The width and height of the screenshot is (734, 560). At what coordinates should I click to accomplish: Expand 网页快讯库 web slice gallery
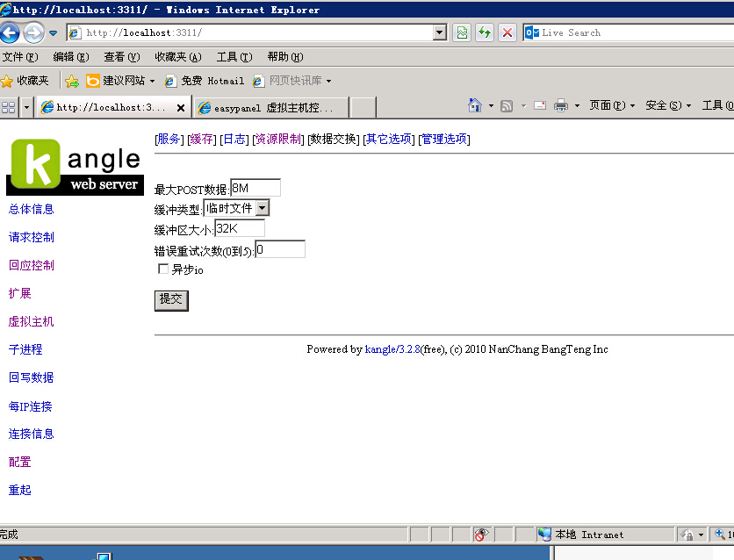pos(292,81)
